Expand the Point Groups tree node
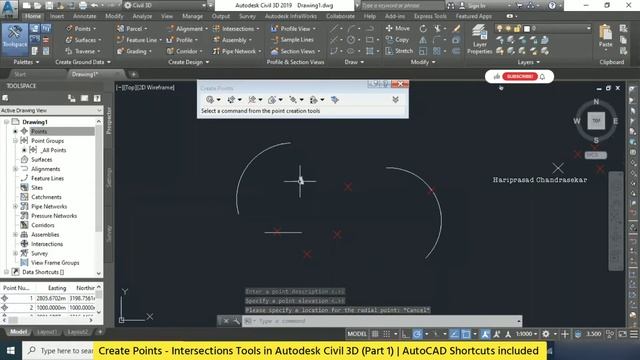640x360 pixels. pos(16,141)
